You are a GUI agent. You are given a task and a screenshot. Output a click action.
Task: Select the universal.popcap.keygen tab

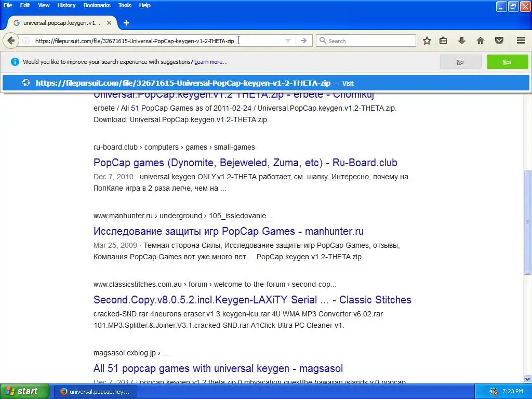click(x=62, y=23)
